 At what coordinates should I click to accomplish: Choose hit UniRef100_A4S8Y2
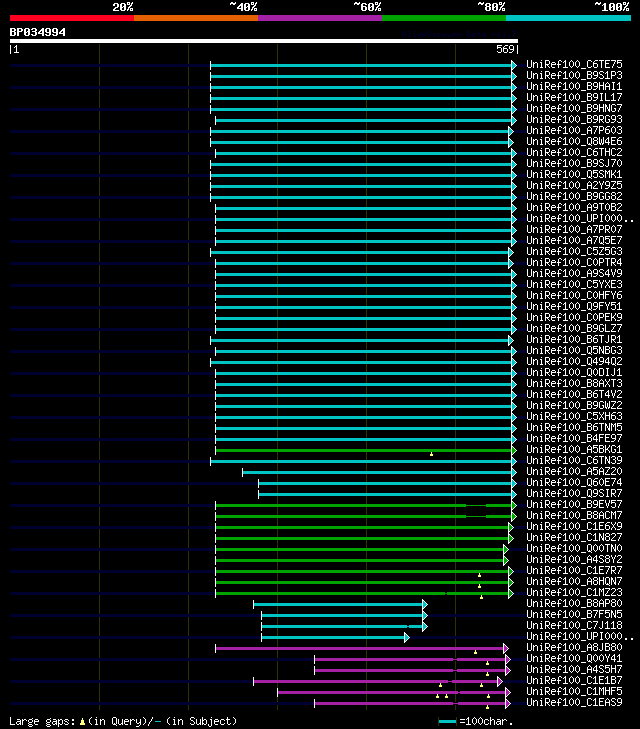(574, 559)
